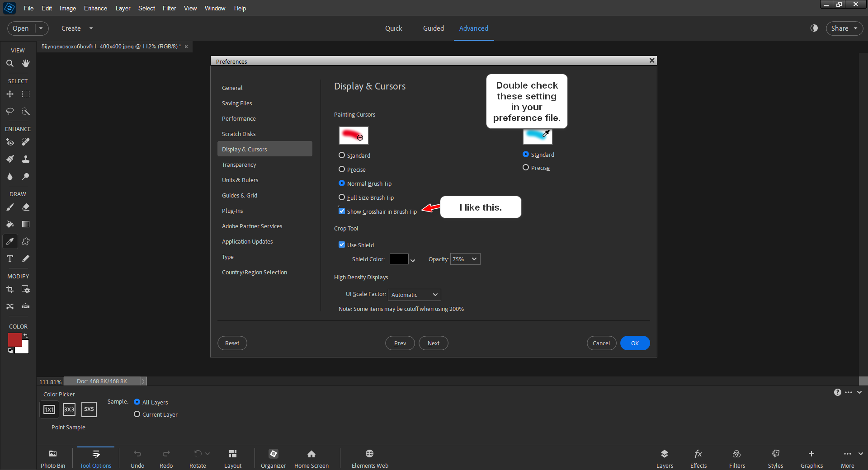Select the Quick Selection tool
The height and width of the screenshot is (470, 868).
click(x=26, y=112)
